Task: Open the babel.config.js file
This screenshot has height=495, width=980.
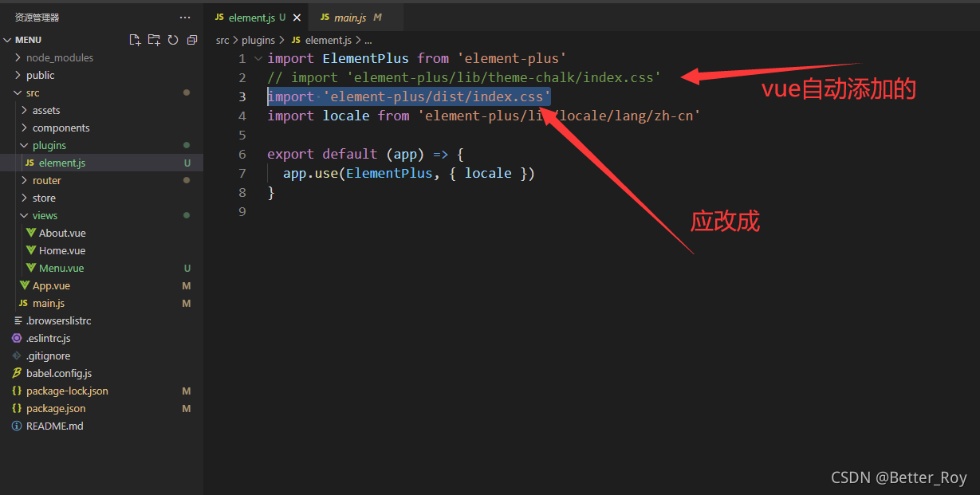Action: click(x=101, y=373)
